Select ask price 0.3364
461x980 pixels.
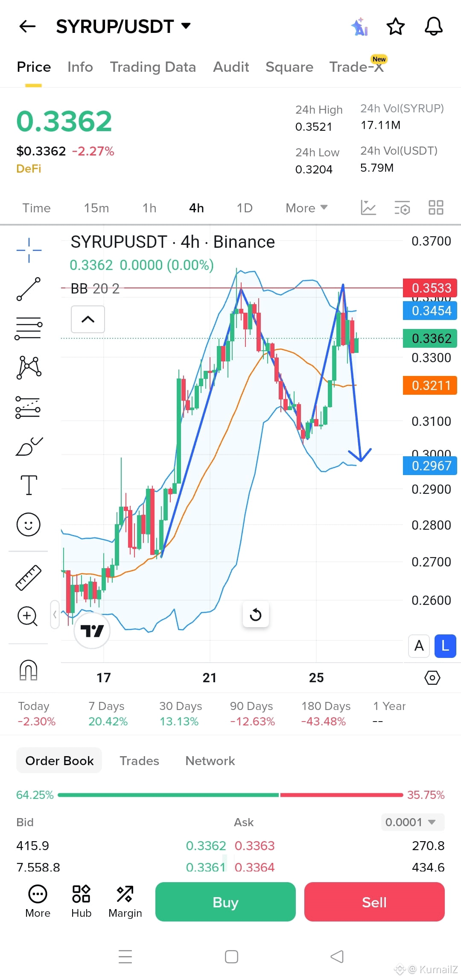(255, 867)
